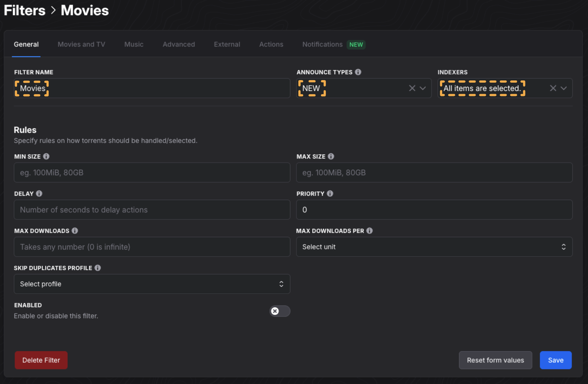Click the Max Downloads info icon

click(x=75, y=231)
